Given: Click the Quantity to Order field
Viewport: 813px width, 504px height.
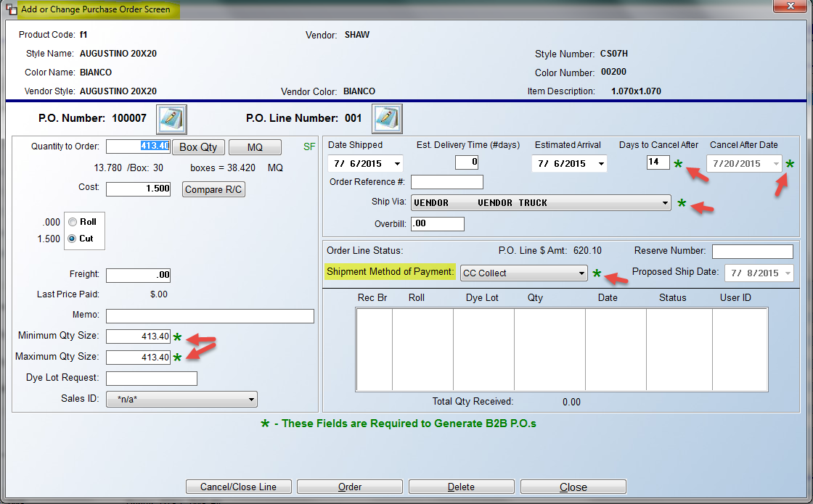Looking at the screenshot, I should [139, 146].
